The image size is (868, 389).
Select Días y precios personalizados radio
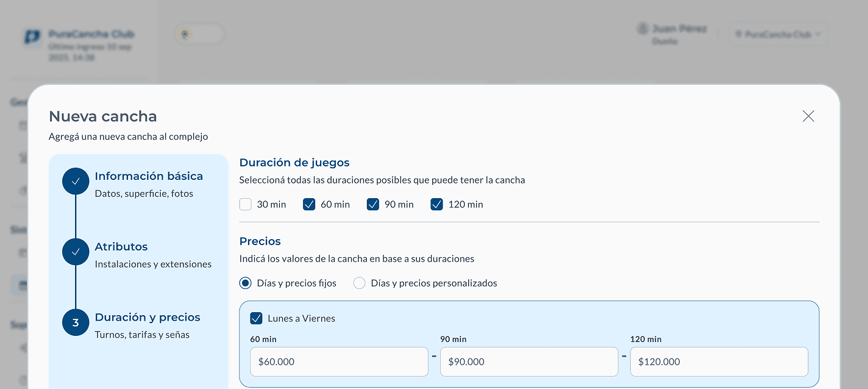(x=360, y=283)
